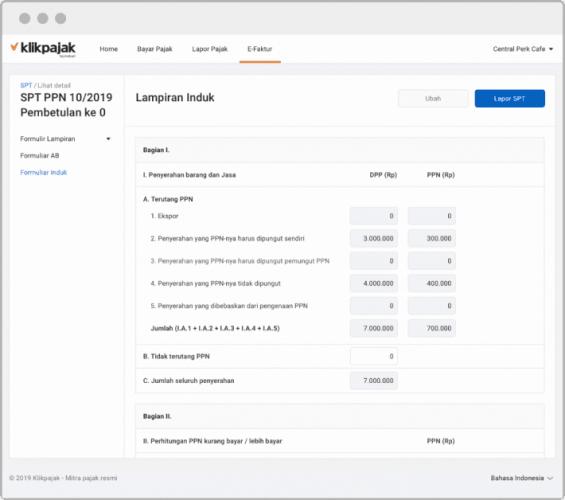This screenshot has height=500, width=565.
Task: Open Formulir AB in the sidebar
Action: pos(40,156)
